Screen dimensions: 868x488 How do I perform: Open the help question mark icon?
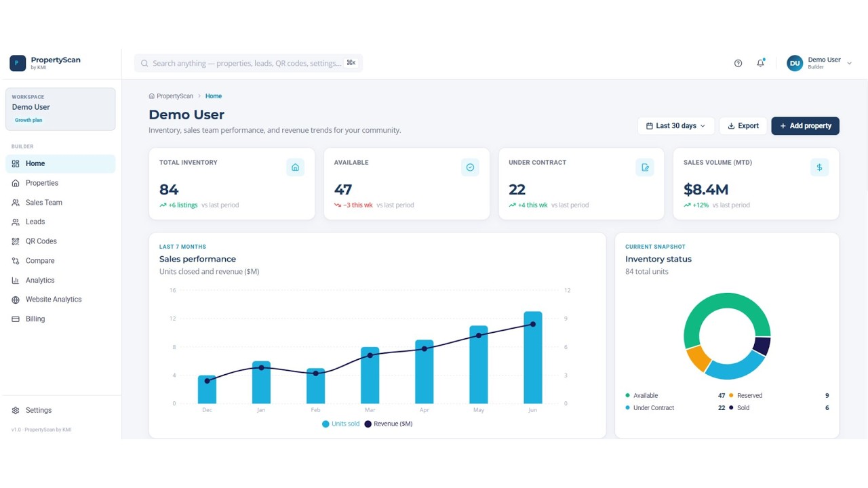click(738, 63)
